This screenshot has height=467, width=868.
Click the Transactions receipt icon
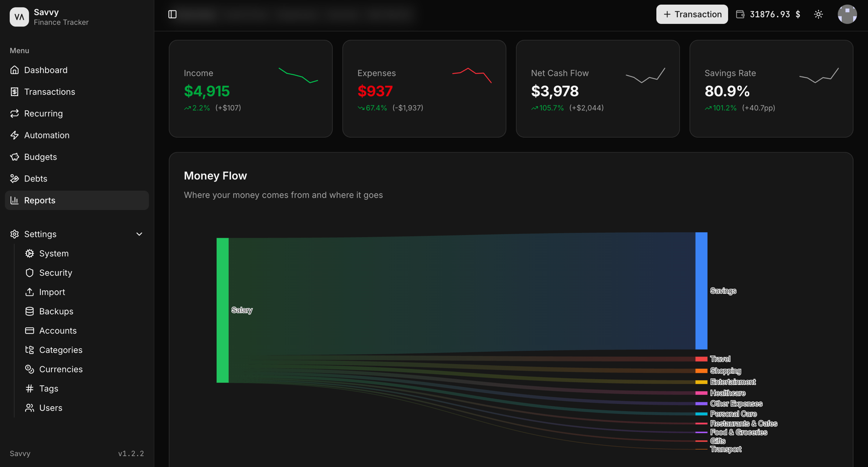tap(15, 92)
